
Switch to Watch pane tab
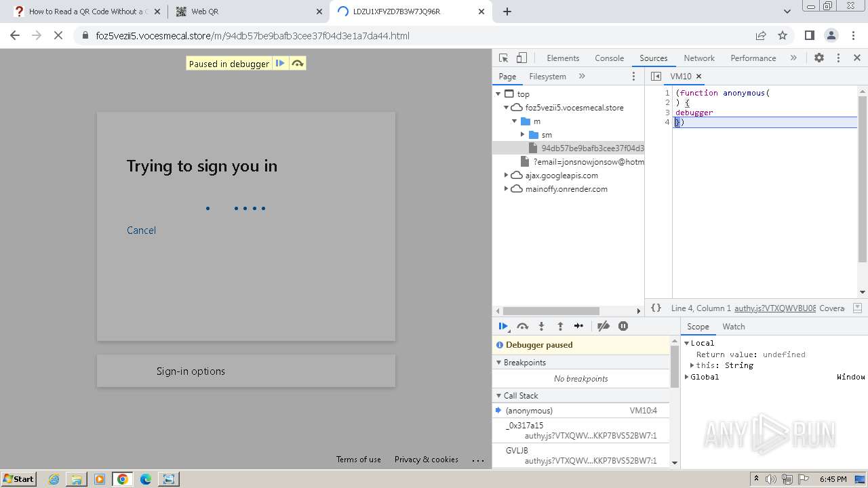coord(733,327)
